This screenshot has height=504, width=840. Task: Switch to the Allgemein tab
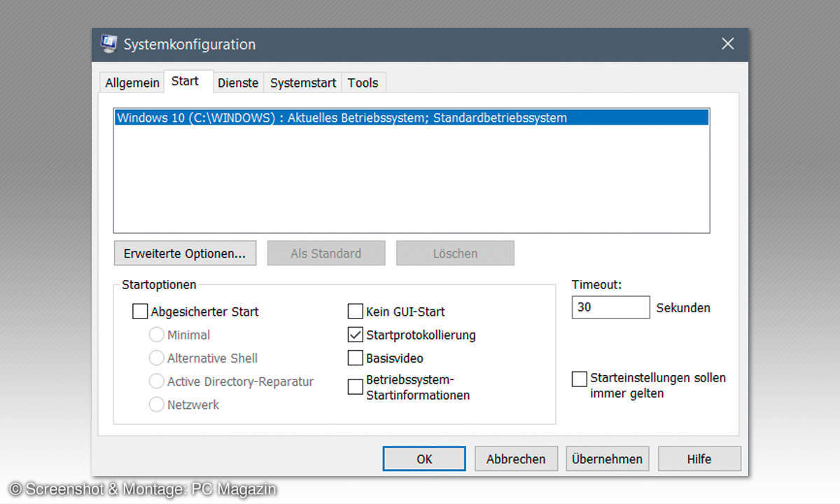pyautogui.click(x=132, y=83)
